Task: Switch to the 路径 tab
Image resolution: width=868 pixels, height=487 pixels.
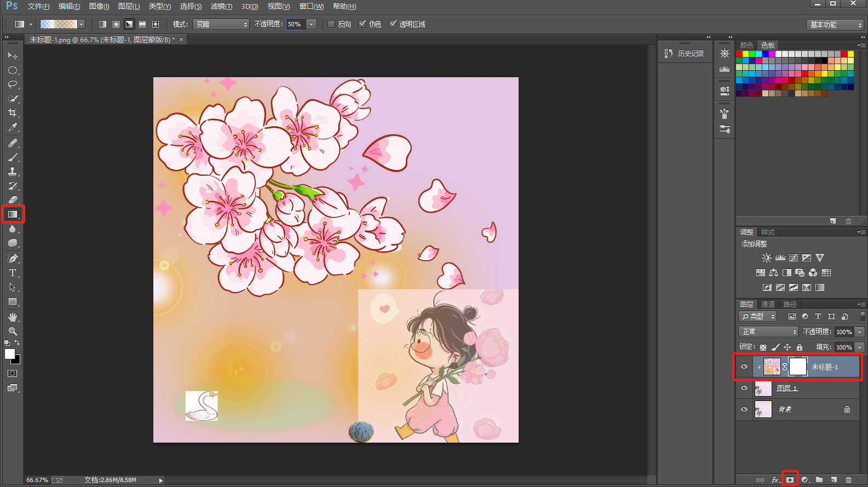Action: click(x=790, y=304)
